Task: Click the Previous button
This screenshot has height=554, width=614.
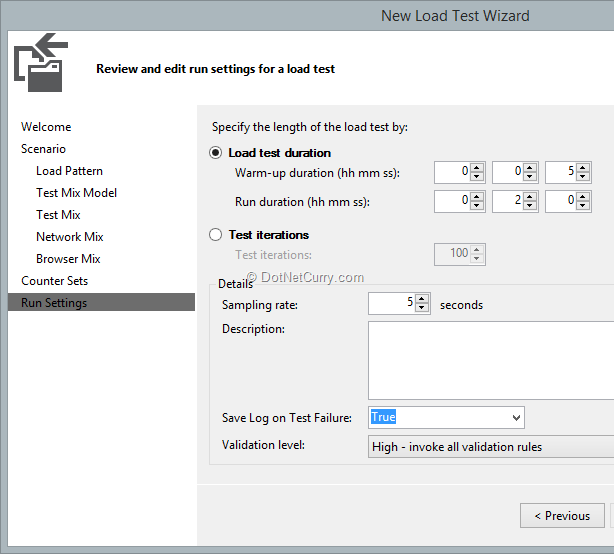Action: click(x=562, y=516)
